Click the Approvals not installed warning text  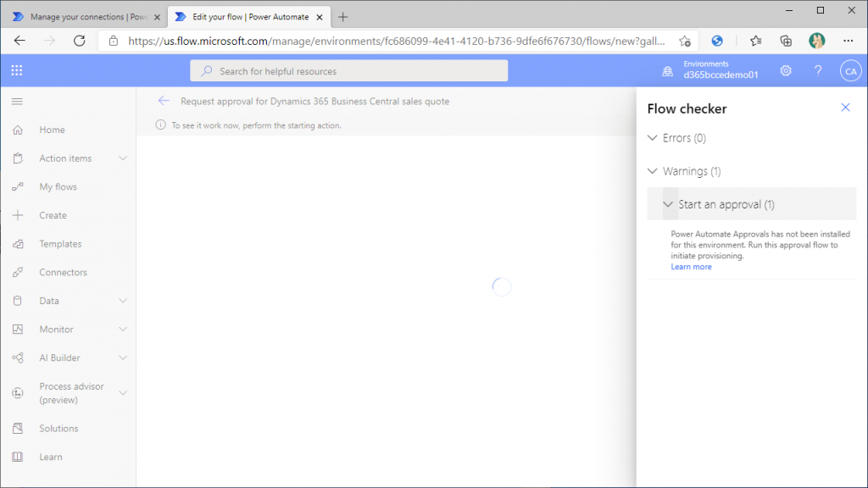point(760,245)
